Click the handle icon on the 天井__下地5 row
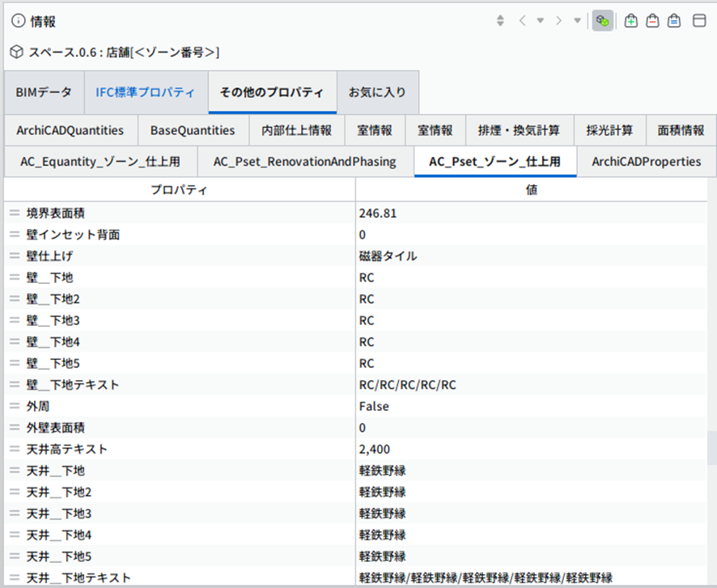This screenshot has width=717, height=588. point(15,556)
